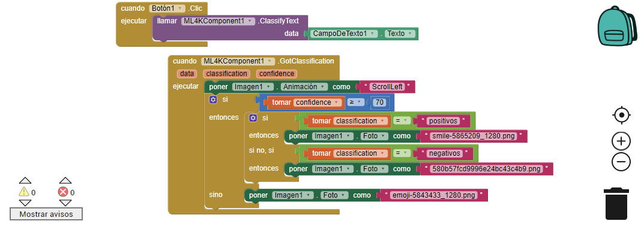Open the CampoDeTexto1 dropdown
The height and width of the screenshot is (233, 644).
tap(344, 34)
